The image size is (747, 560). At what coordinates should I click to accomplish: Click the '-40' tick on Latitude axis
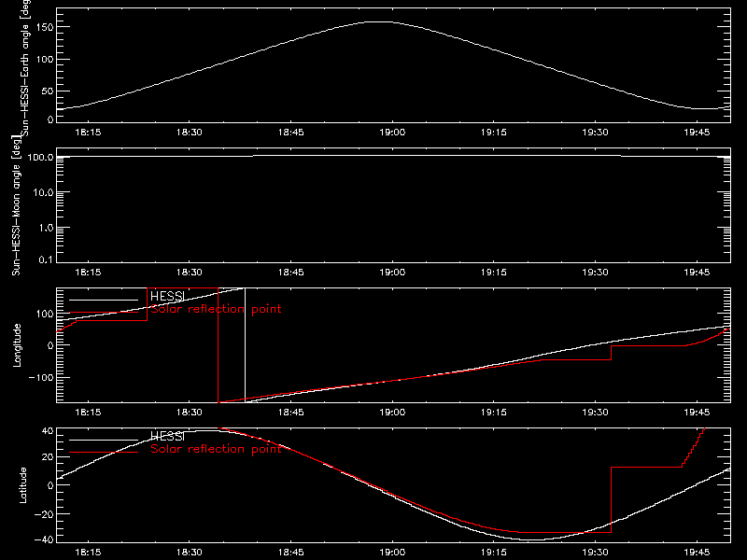[x=44, y=540]
